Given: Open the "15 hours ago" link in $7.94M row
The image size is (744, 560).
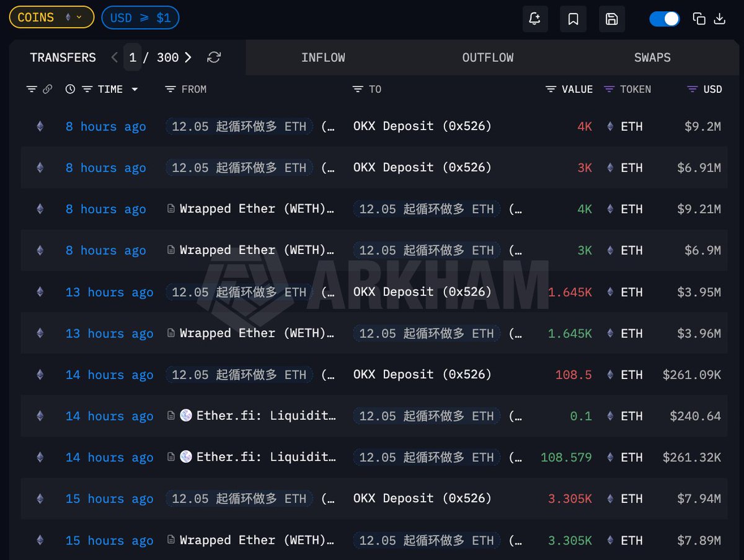Looking at the screenshot, I should click(x=110, y=499).
